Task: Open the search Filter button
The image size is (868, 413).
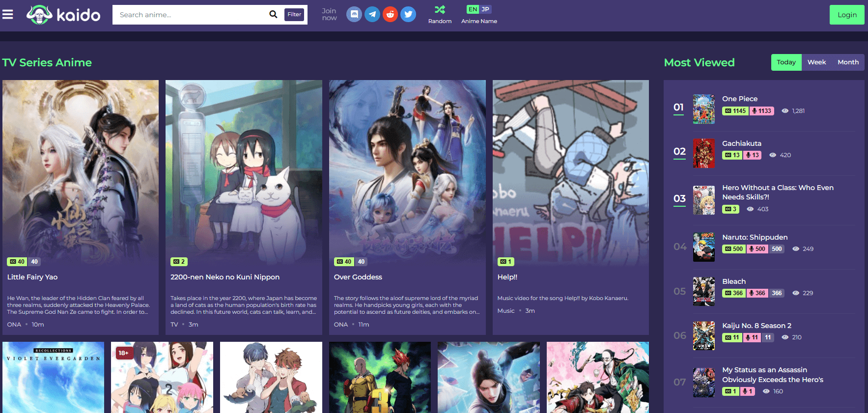Action: click(294, 14)
